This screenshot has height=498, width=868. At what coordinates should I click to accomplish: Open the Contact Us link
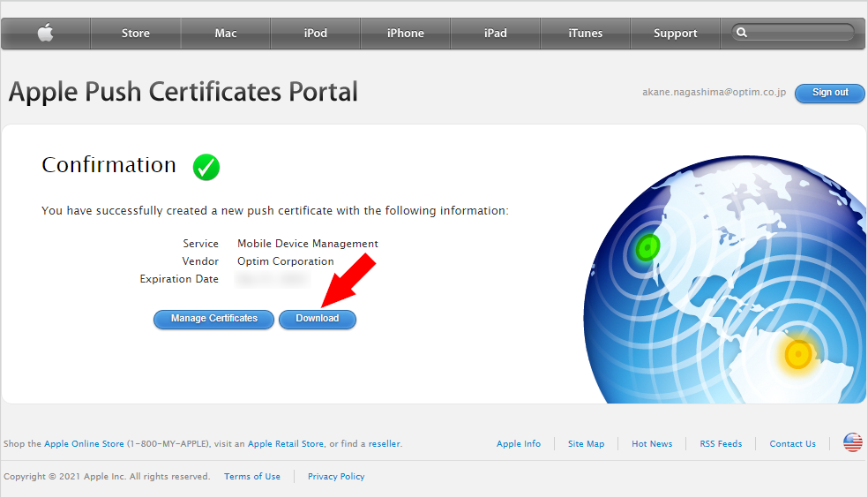(793, 444)
